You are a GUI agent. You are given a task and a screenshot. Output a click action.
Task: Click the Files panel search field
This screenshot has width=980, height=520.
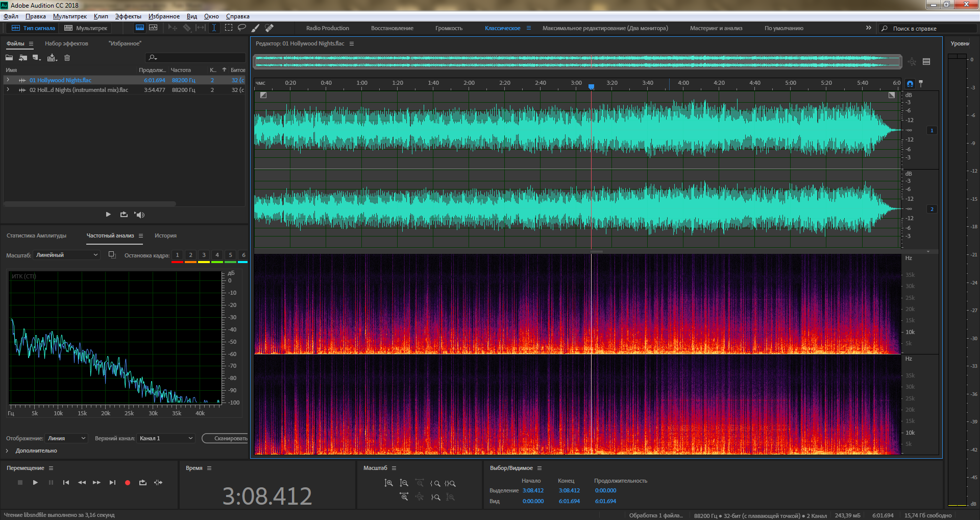pos(195,58)
